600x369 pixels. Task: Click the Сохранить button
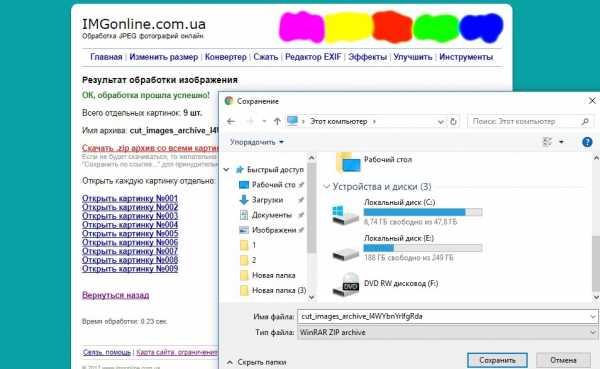(x=497, y=360)
